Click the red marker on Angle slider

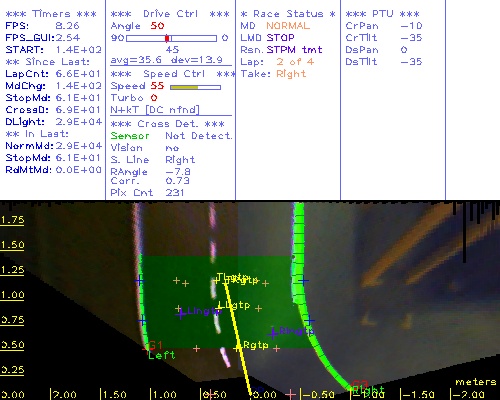coord(167,38)
